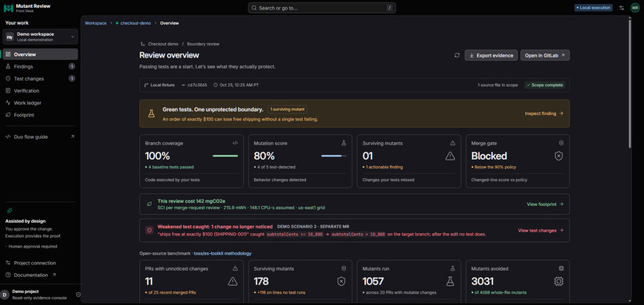Focus the Search or go to field
The image size is (644, 305).
(x=322, y=8)
